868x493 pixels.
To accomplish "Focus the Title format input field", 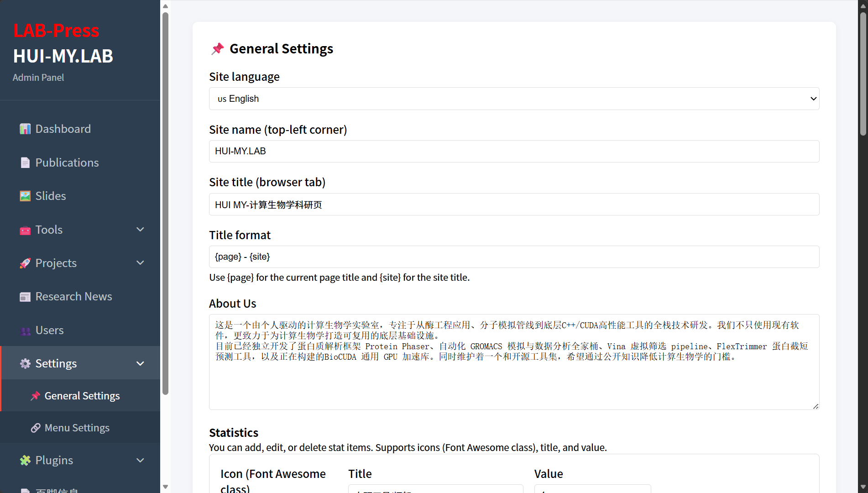I will (x=514, y=257).
